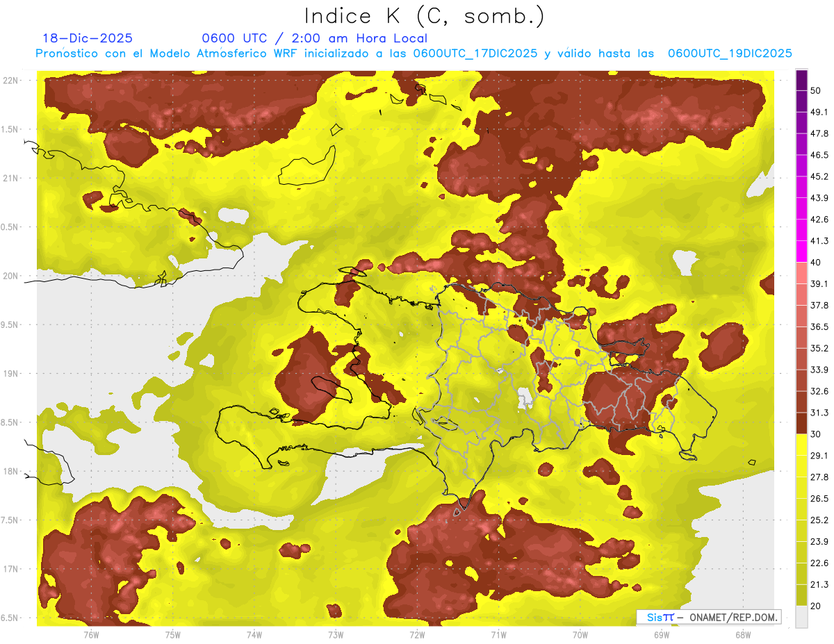The height and width of the screenshot is (644, 834).
Task: Click the latitude axis label '18N'
Action: tap(10, 472)
